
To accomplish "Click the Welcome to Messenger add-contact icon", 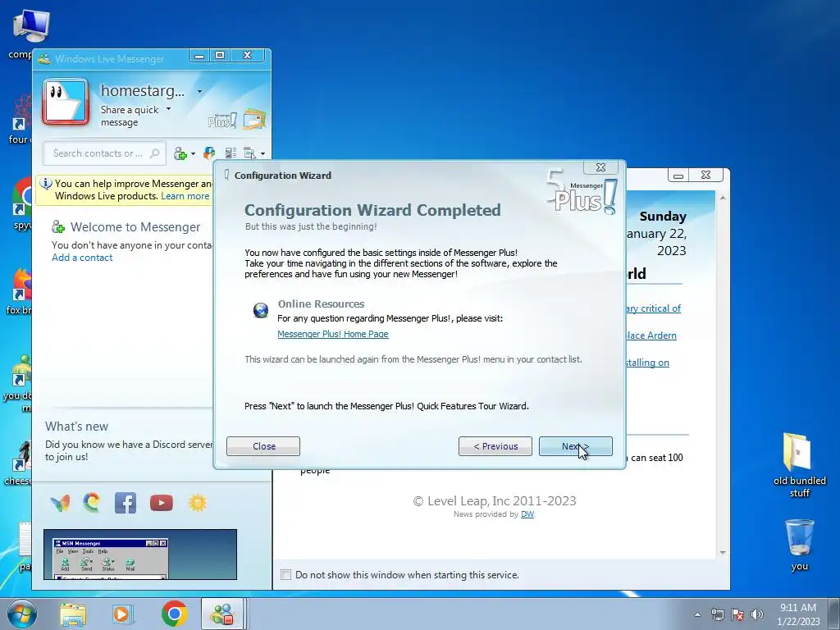I will point(58,227).
